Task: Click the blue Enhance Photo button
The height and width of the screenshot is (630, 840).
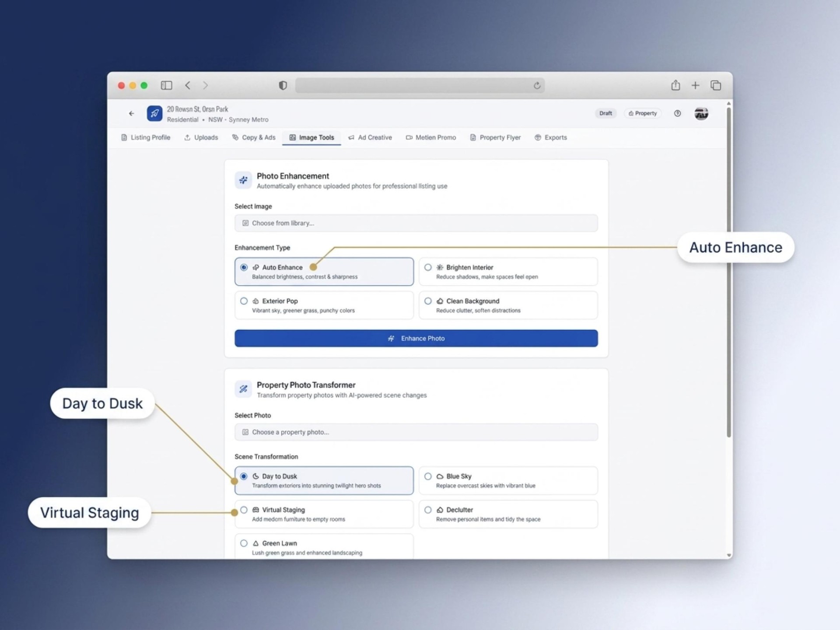Action: tap(416, 338)
